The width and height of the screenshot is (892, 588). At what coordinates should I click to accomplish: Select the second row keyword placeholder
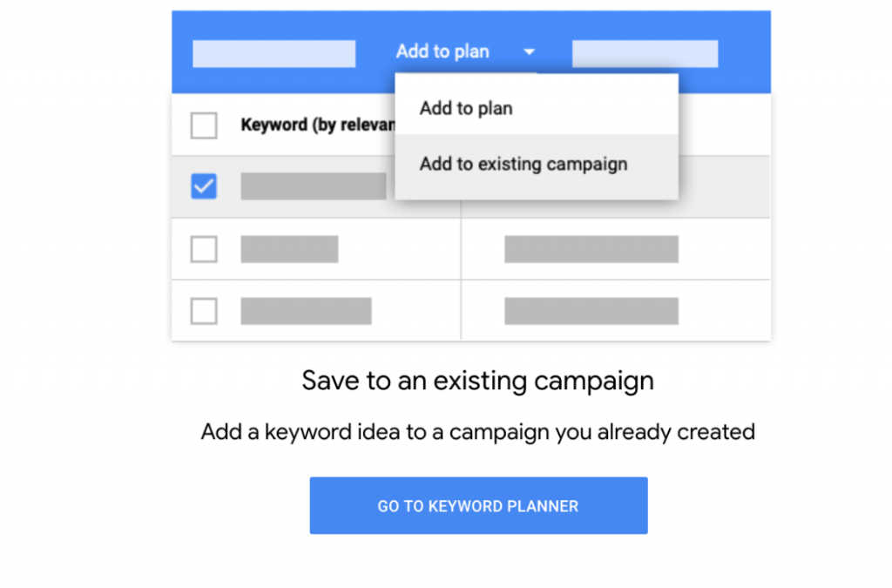289,249
